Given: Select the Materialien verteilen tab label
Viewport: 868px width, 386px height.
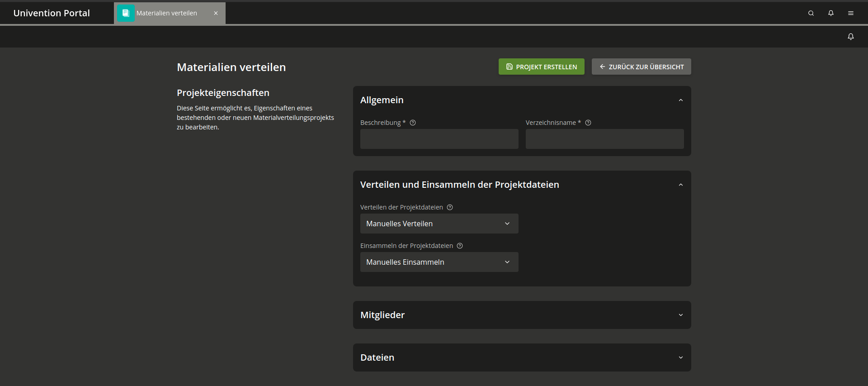Looking at the screenshot, I should point(167,13).
